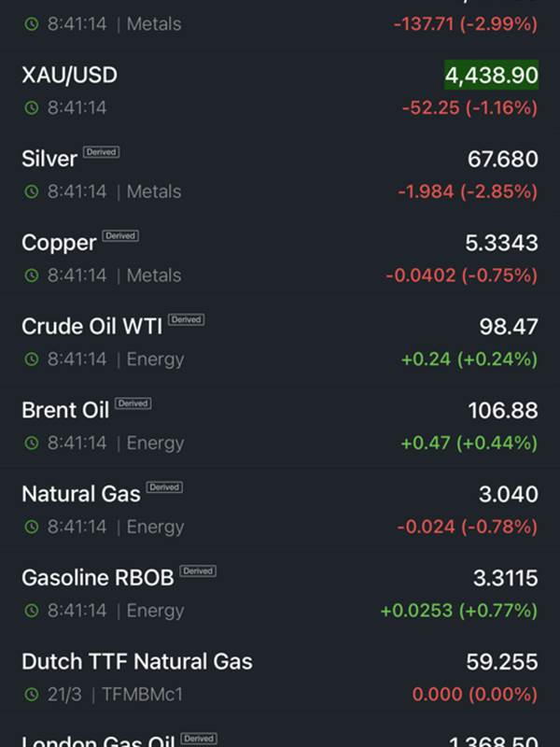Viewport: 560px width, 747px height.
Task: Open the Crude Oil WTI instrument
Action: pos(91,327)
